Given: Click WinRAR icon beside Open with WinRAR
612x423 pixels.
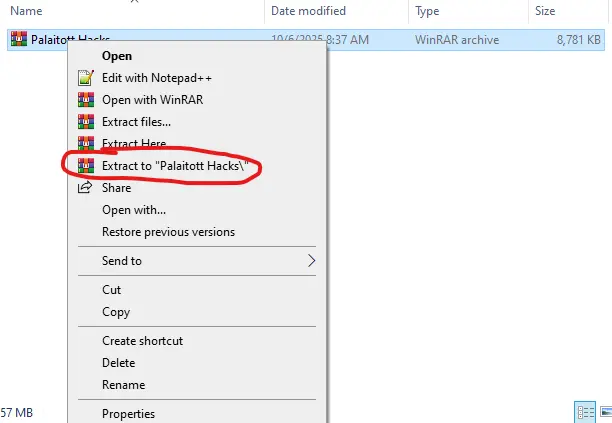Looking at the screenshot, I should pos(86,100).
